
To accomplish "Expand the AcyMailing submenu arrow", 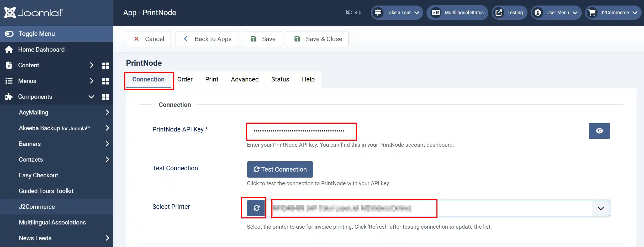I will click(x=107, y=112).
